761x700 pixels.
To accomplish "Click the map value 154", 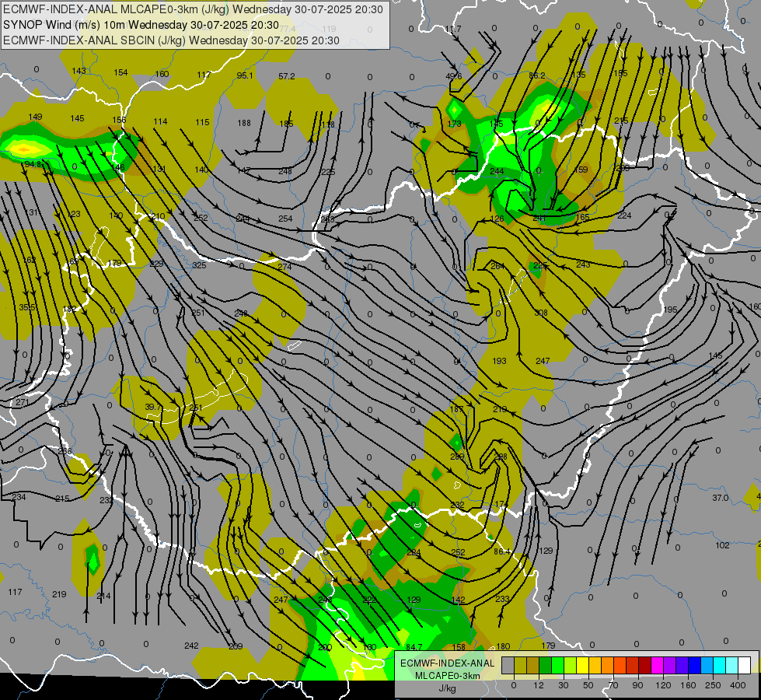I will click(120, 72).
